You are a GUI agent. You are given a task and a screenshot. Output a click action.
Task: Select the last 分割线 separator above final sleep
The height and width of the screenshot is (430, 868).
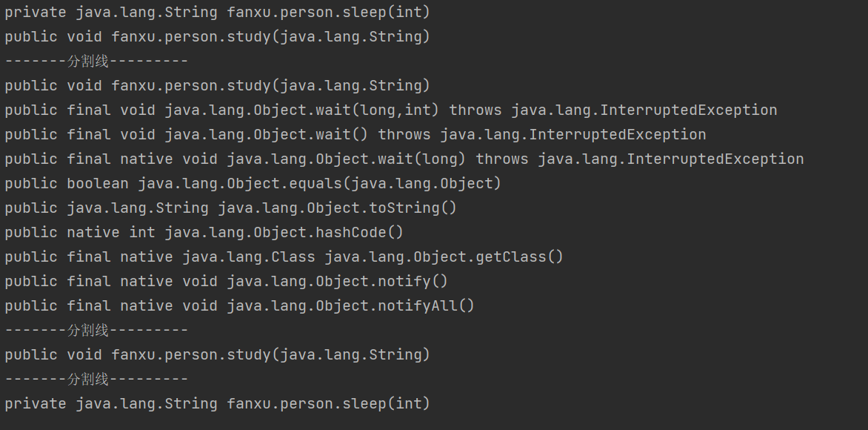click(97, 379)
